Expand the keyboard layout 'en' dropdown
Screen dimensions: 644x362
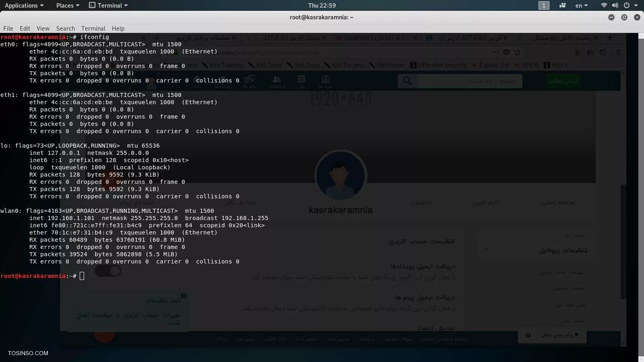[x=582, y=5]
